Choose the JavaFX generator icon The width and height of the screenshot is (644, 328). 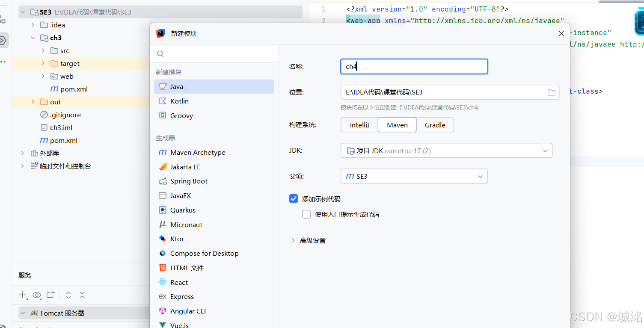163,195
